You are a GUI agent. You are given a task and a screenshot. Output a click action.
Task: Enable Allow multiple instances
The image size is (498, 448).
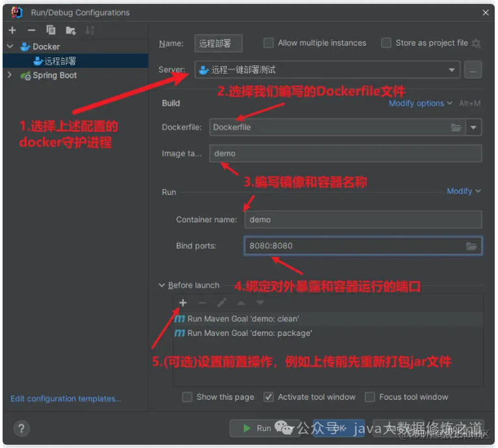coord(269,42)
